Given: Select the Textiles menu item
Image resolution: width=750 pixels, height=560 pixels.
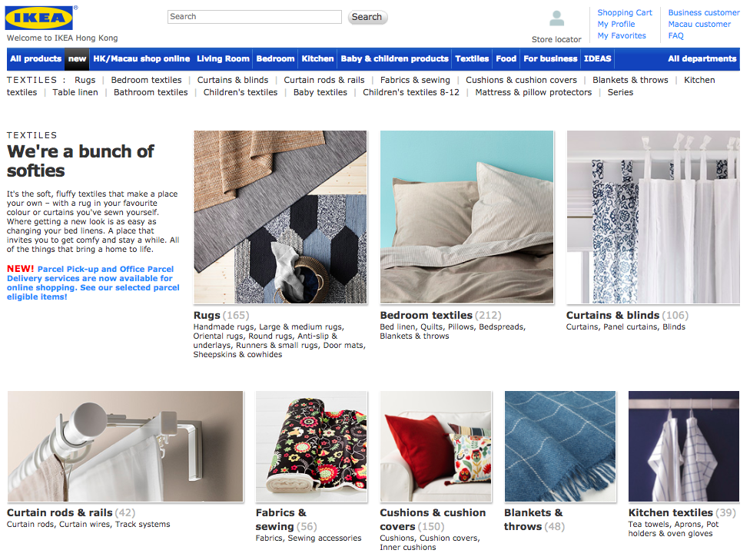Looking at the screenshot, I should (x=471, y=58).
